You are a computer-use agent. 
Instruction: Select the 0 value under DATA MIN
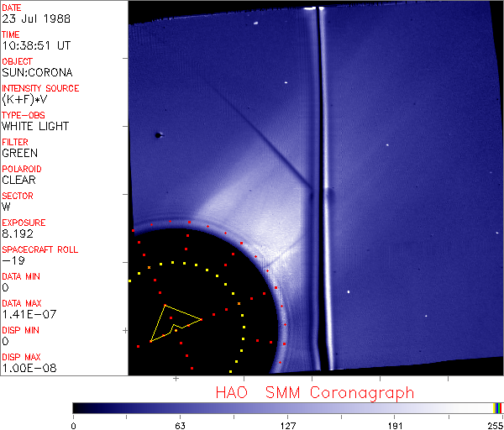(6, 287)
